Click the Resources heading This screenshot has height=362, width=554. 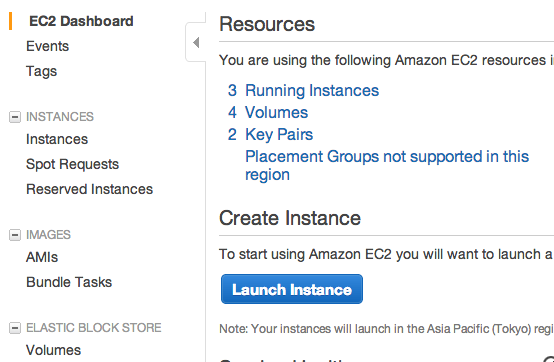pyautogui.click(x=267, y=24)
